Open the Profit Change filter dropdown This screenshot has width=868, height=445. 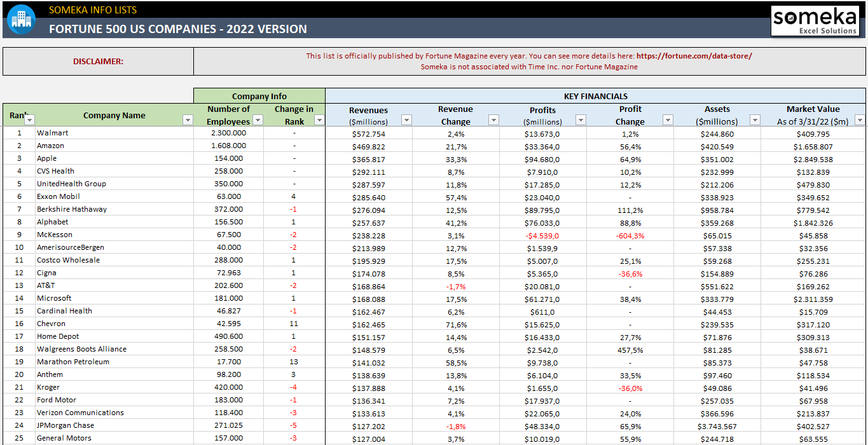pos(668,120)
